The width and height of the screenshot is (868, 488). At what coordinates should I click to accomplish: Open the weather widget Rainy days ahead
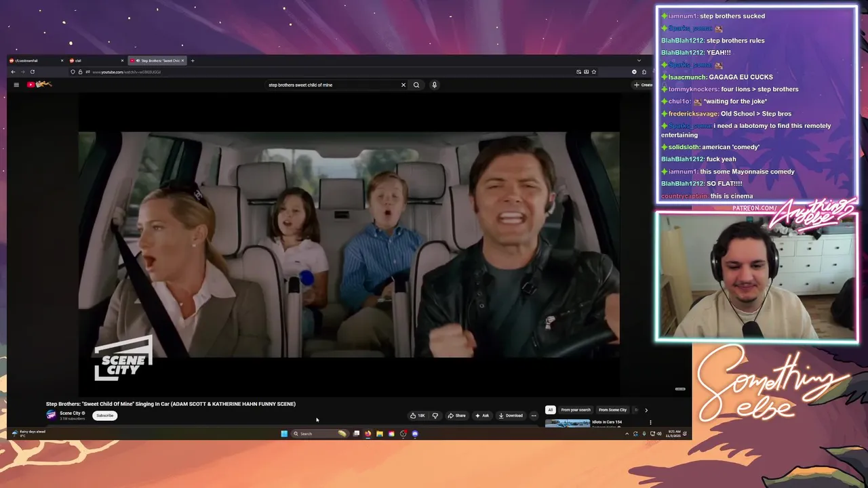click(28, 433)
